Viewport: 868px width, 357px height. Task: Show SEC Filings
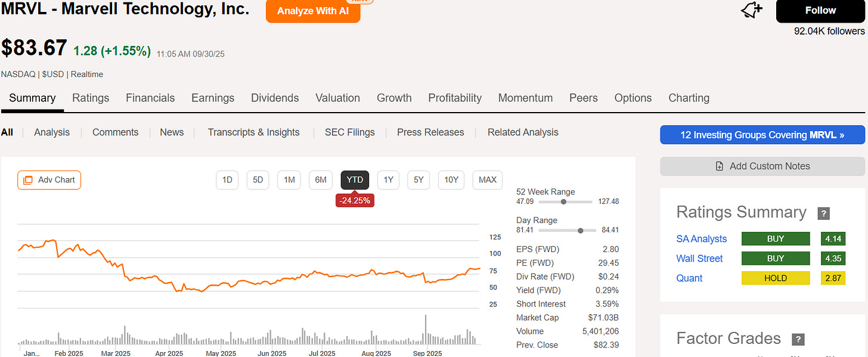click(x=350, y=132)
